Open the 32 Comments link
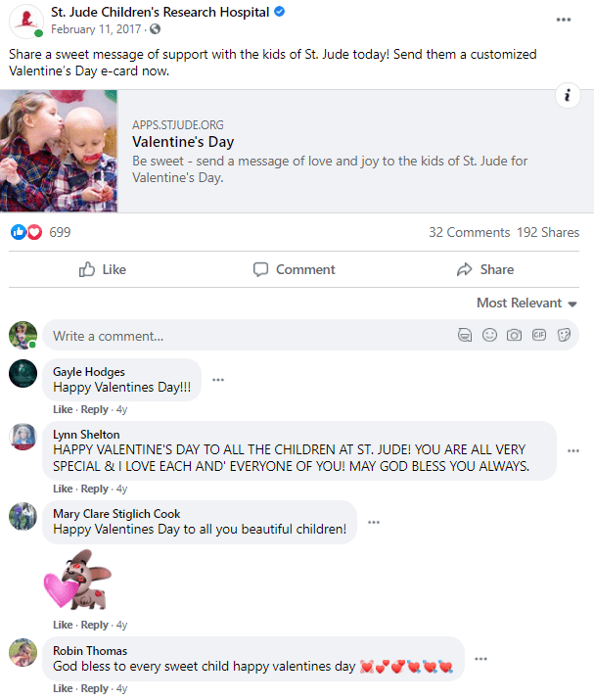594x700 pixels. pos(469,233)
